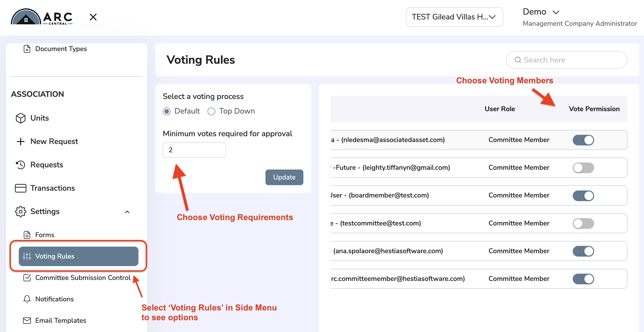The height and width of the screenshot is (332, 644).
Task: Click the Email Templates envelope icon
Action: (27, 320)
